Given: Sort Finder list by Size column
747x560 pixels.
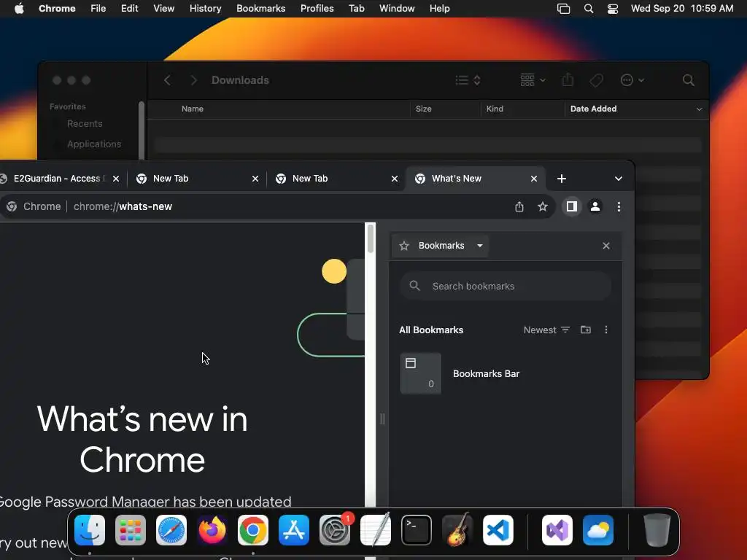Looking at the screenshot, I should pos(424,109).
